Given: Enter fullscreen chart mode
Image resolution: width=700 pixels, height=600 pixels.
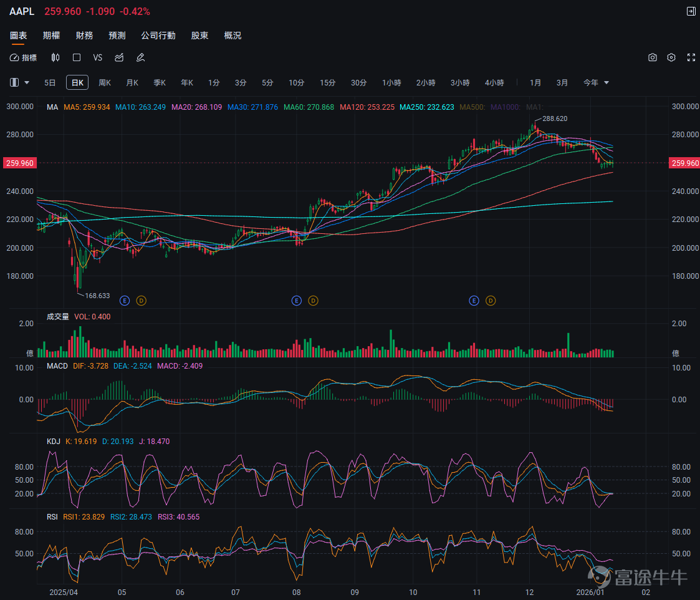Looking at the screenshot, I should pos(691,57).
